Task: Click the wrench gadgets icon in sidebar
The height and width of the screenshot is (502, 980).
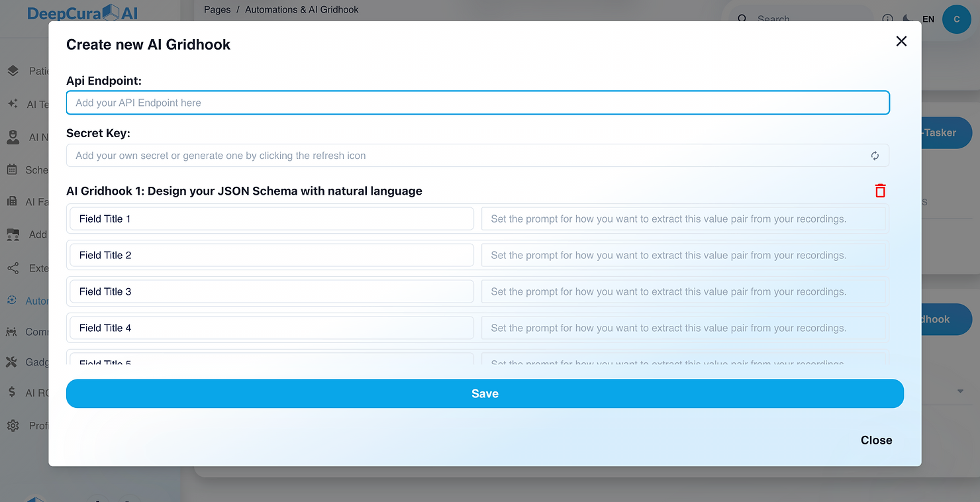Action: pos(13,362)
